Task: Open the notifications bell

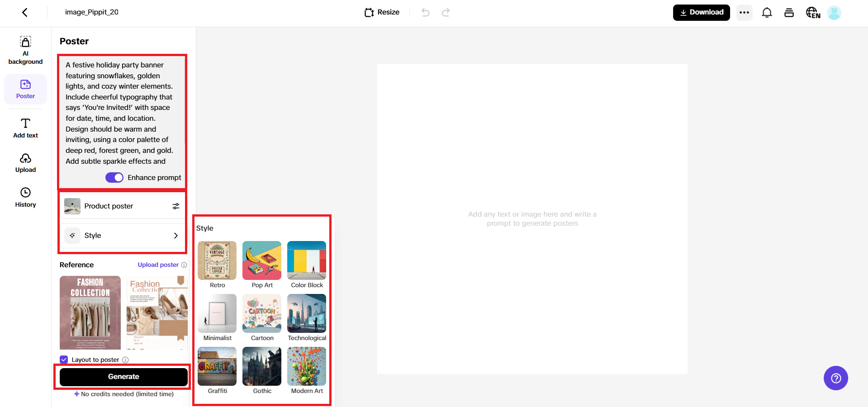Action: (x=767, y=12)
